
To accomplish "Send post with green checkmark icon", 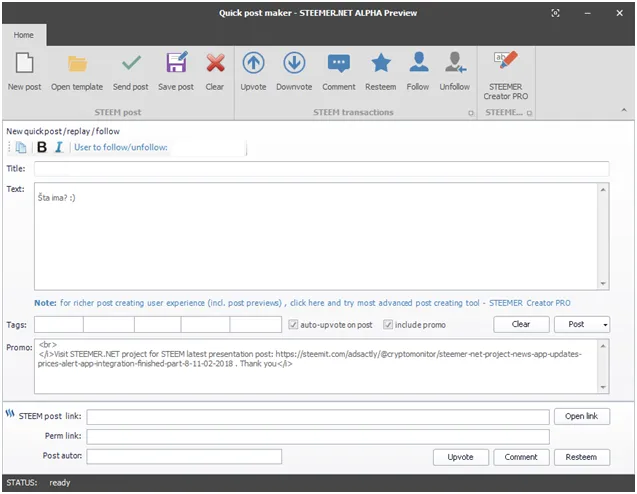I will pos(130,71).
